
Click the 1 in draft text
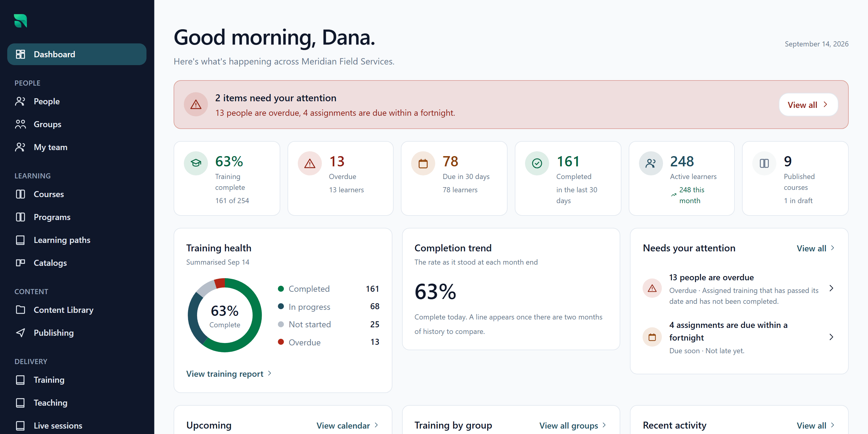pyautogui.click(x=798, y=200)
